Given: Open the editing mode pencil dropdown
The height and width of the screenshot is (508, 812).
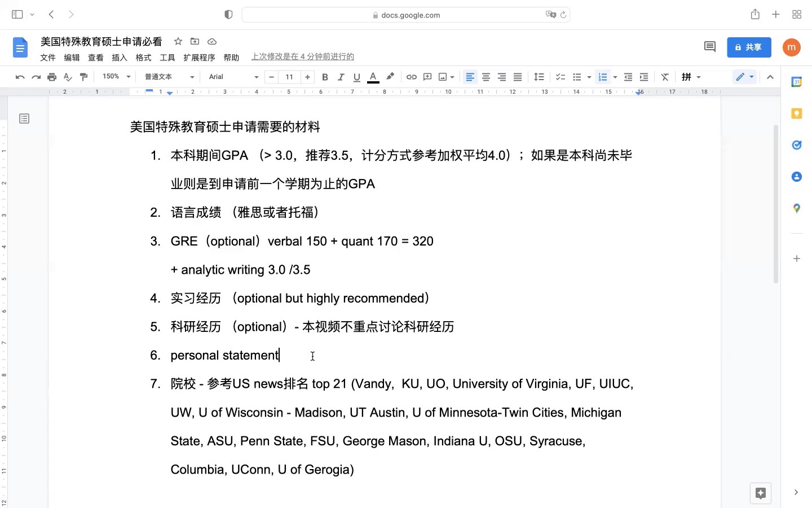Looking at the screenshot, I should [745, 77].
